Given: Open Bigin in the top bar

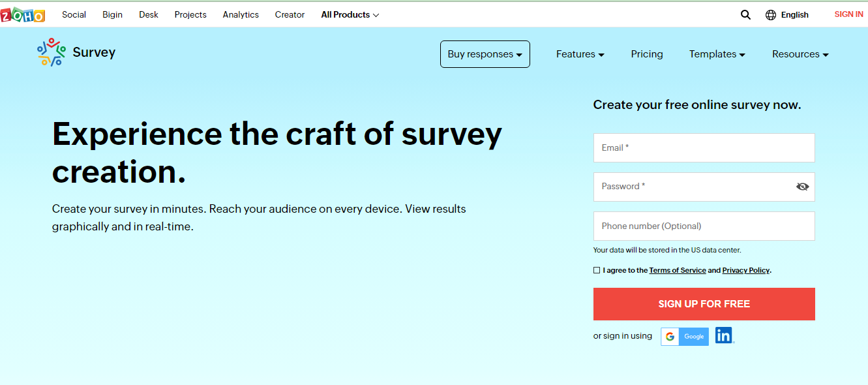Looking at the screenshot, I should (x=112, y=14).
